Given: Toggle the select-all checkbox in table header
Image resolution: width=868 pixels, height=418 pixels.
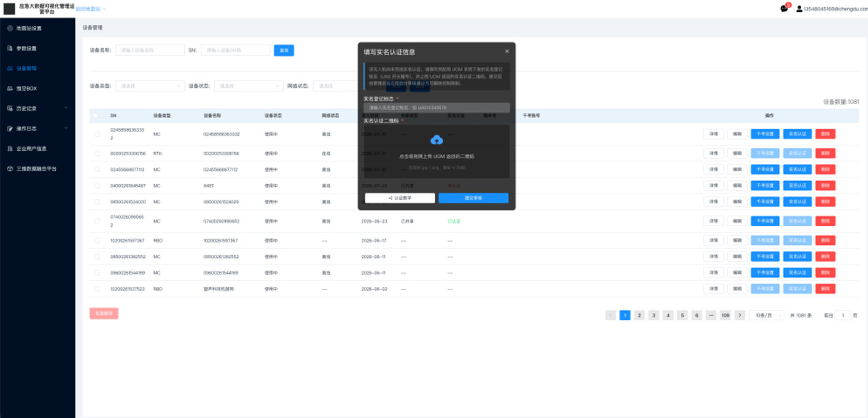Looking at the screenshot, I should click(x=96, y=116).
